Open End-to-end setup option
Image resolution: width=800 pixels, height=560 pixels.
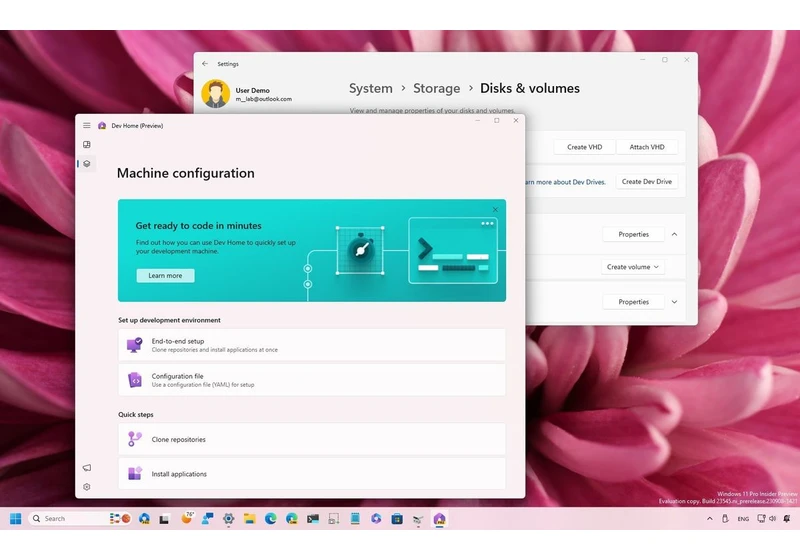pyautogui.click(x=312, y=345)
